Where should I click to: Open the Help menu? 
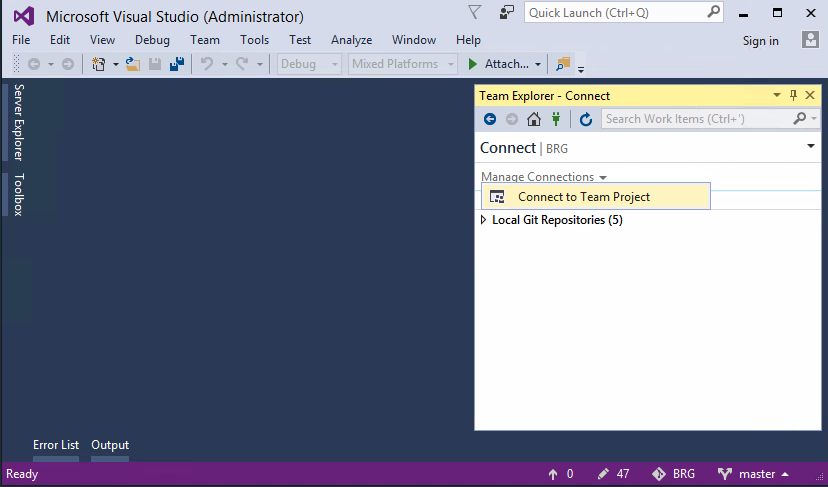(x=468, y=40)
